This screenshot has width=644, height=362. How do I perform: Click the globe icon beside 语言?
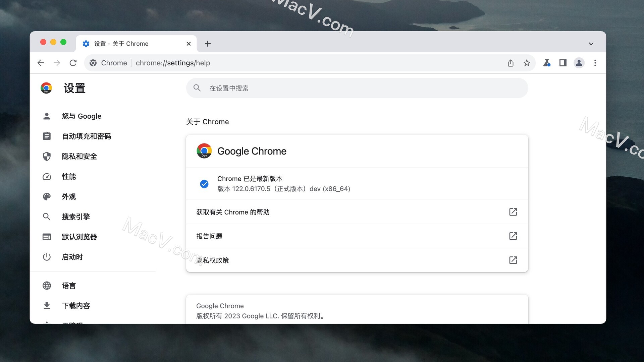point(47,286)
